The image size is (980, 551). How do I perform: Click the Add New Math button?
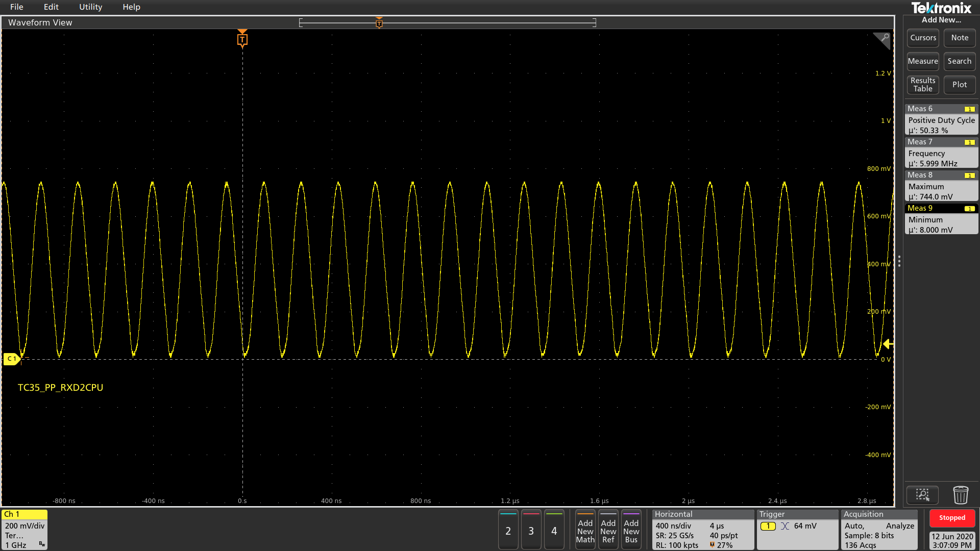(585, 531)
